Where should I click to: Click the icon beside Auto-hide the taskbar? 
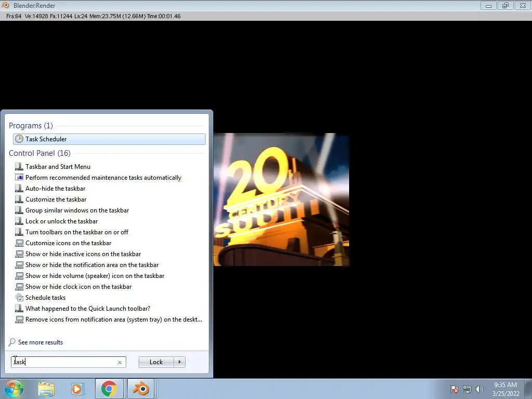pyautogui.click(x=19, y=188)
